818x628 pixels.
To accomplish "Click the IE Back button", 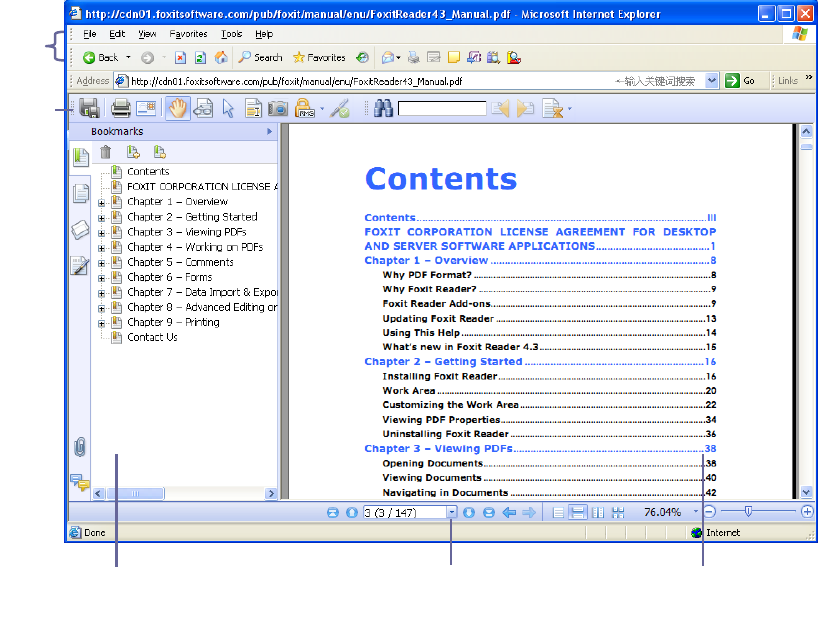I will [101, 57].
